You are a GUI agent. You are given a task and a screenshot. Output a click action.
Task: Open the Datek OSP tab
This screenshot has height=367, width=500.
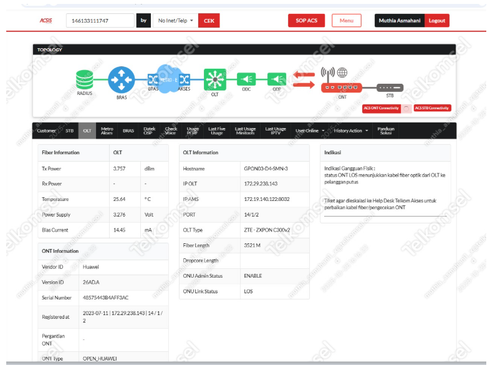click(x=149, y=131)
